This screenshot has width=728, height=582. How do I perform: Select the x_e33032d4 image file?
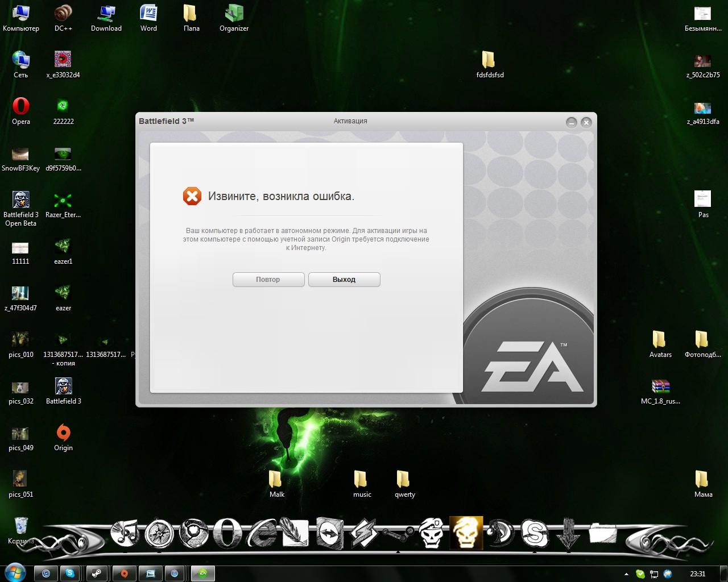coord(63,65)
